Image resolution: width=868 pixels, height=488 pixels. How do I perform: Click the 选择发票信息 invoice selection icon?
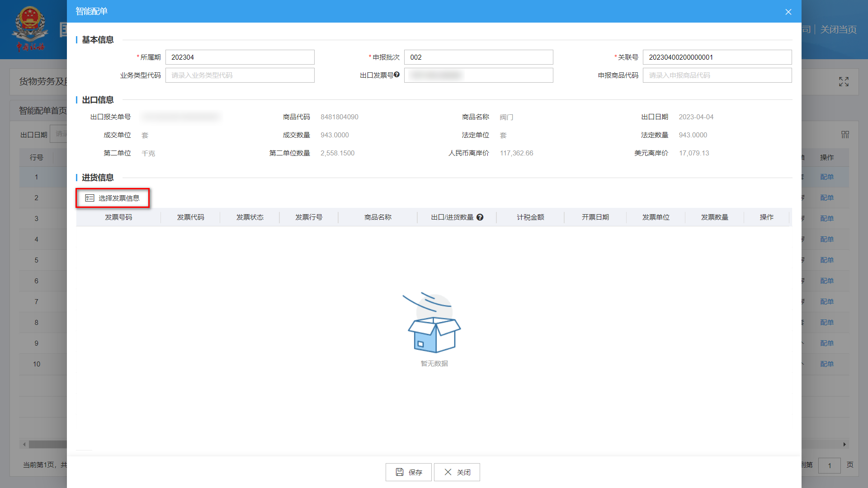pos(90,198)
